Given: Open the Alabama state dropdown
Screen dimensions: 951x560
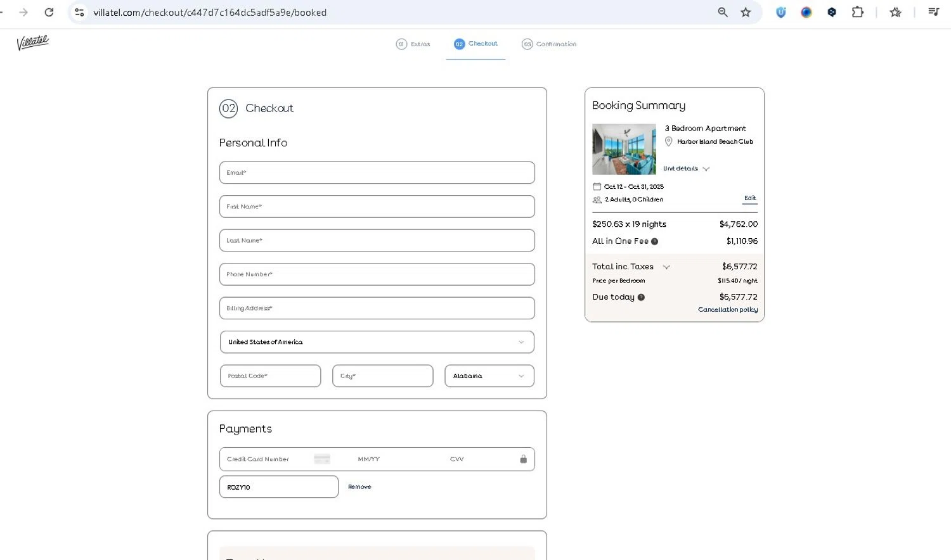Looking at the screenshot, I should tap(489, 376).
